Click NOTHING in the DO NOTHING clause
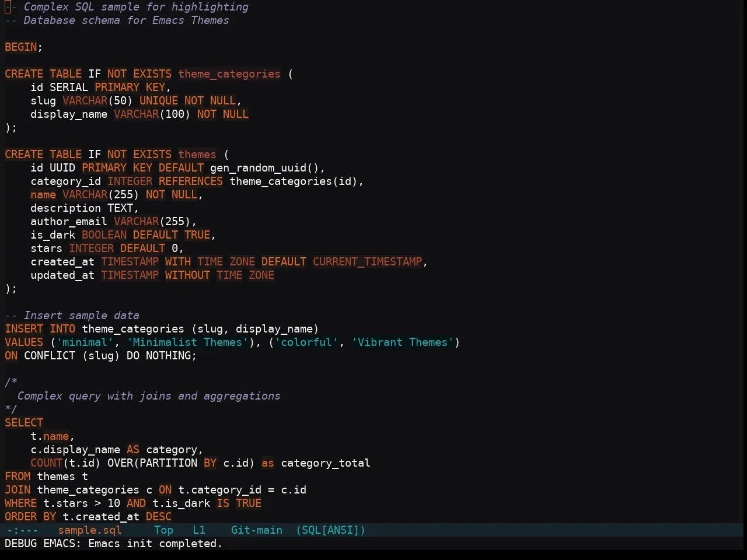This screenshot has width=747, height=560. 168,356
